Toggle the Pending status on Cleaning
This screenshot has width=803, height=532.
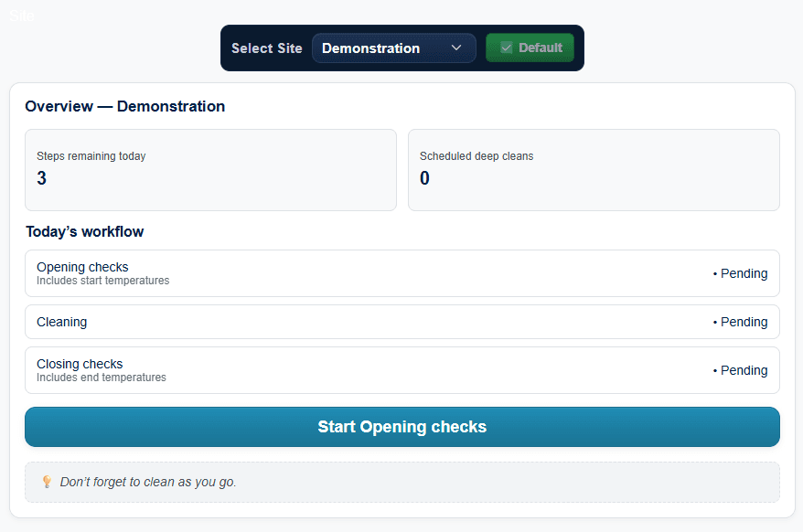(739, 321)
